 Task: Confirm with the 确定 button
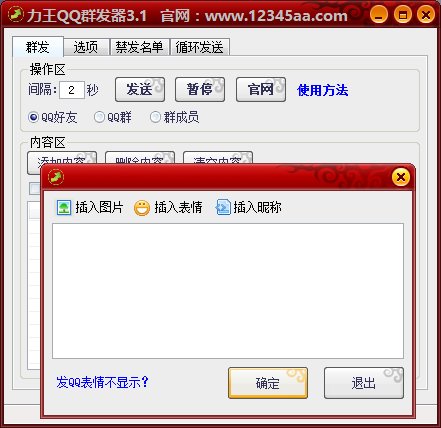click(x=268, y=383)
